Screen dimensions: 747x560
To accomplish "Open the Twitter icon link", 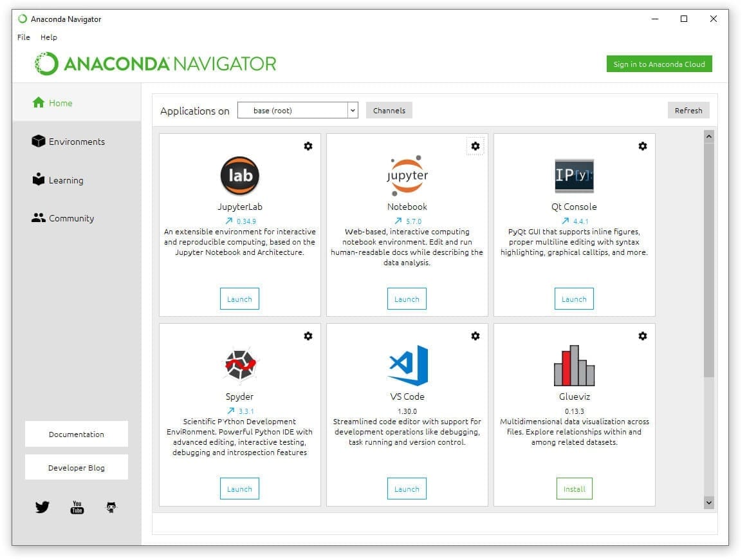I will tap(42, 507).
